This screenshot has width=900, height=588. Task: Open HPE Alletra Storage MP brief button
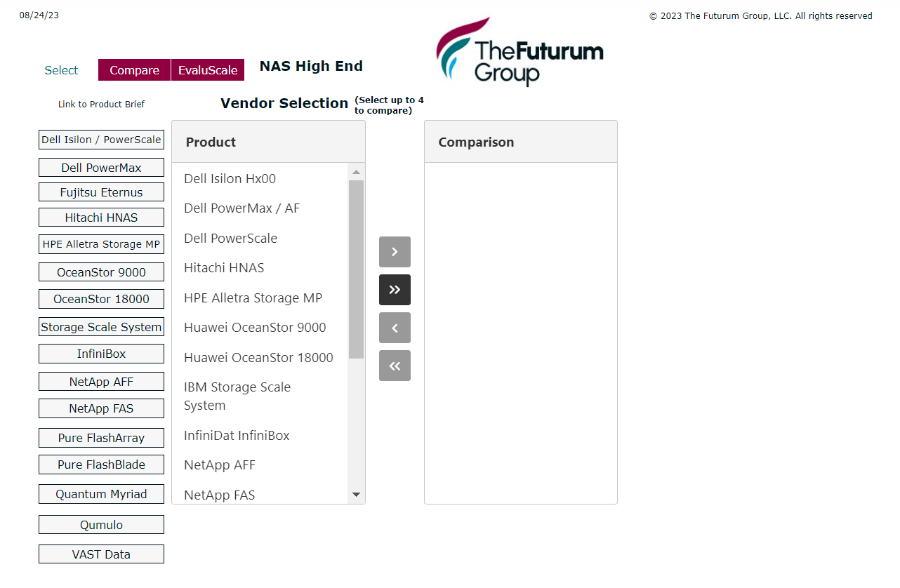point(101,244)
